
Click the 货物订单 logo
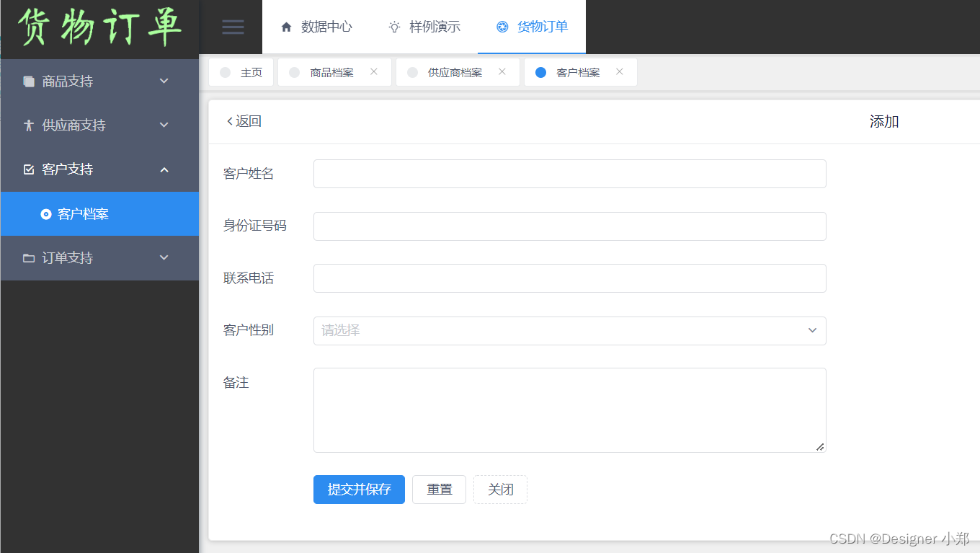99,27
